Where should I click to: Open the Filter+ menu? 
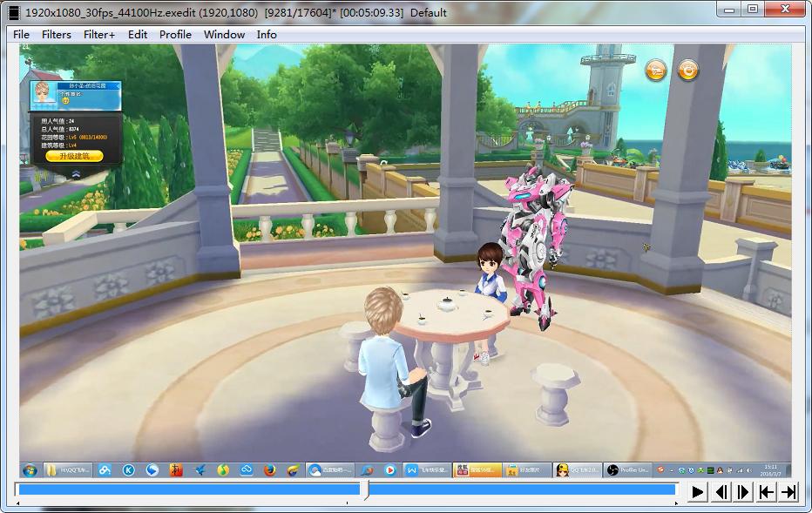tap(99, 35)
